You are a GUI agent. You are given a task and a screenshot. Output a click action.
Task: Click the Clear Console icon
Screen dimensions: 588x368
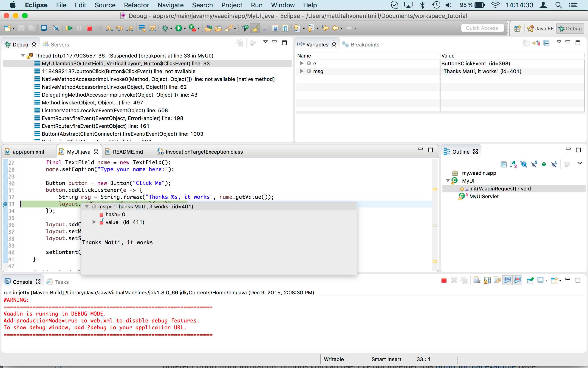pyautogui.click(x=477, y=280)
